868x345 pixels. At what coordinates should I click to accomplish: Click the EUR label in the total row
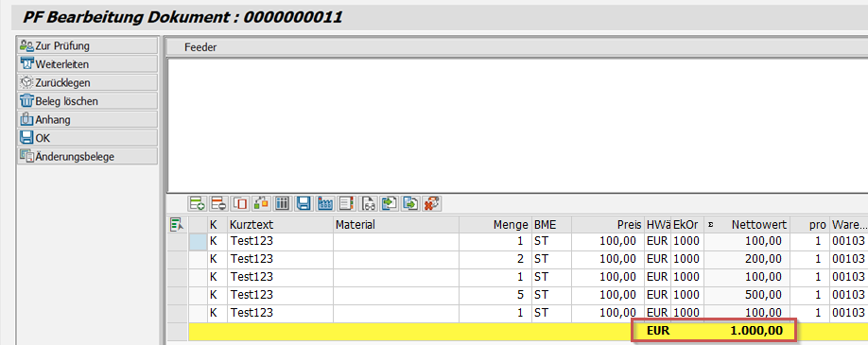658,332
